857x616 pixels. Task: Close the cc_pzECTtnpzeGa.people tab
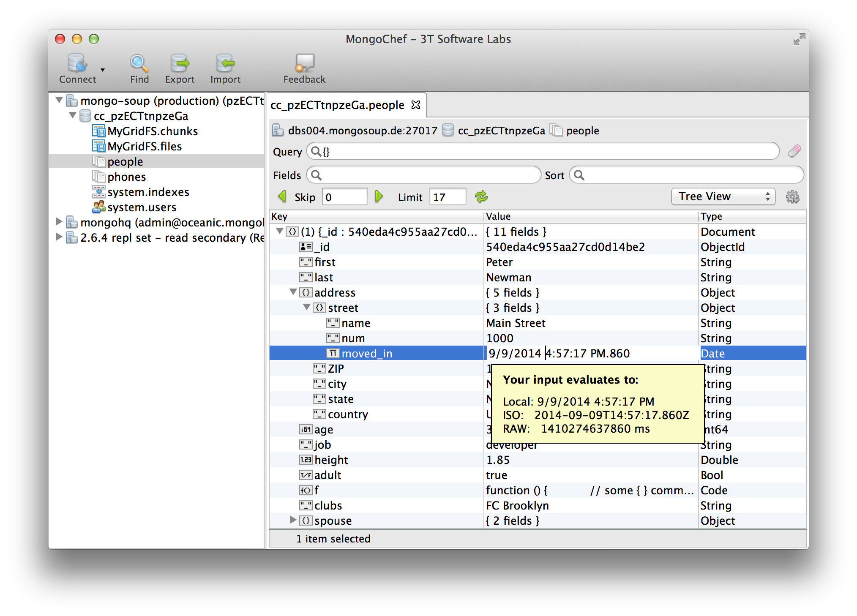pyautogui.click(x=416, y=105)
